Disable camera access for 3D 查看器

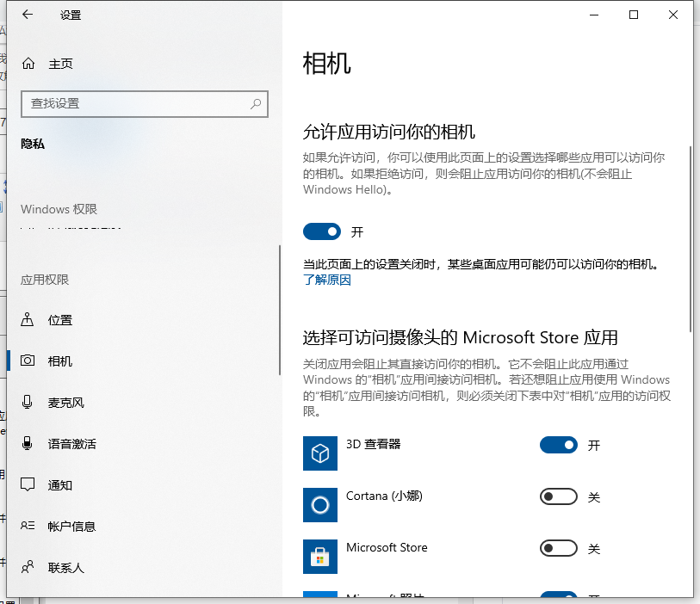(558, 445)
